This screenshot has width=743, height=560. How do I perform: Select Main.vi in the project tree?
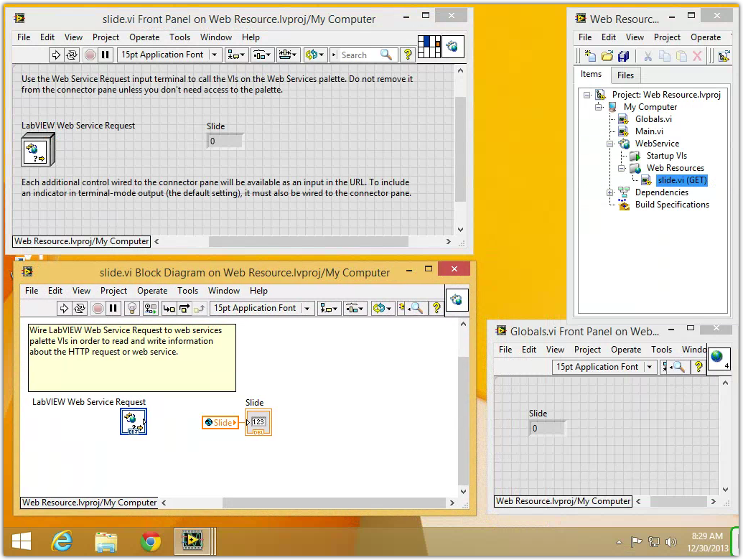tap(649, 131)
